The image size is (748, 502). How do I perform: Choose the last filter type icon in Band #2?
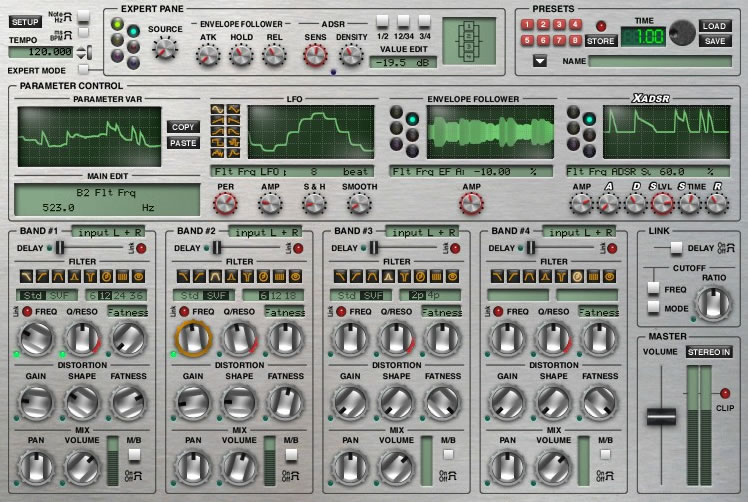294,275
